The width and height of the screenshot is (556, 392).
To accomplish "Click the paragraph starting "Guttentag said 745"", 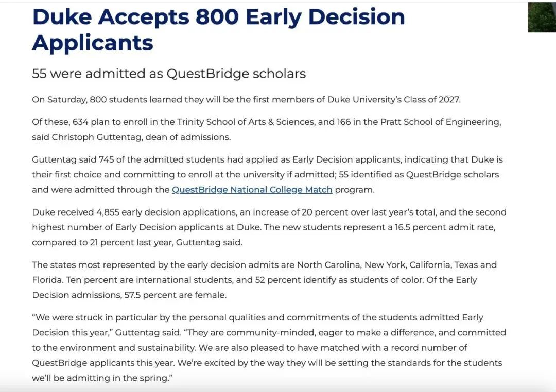I will tap(267, 175).
